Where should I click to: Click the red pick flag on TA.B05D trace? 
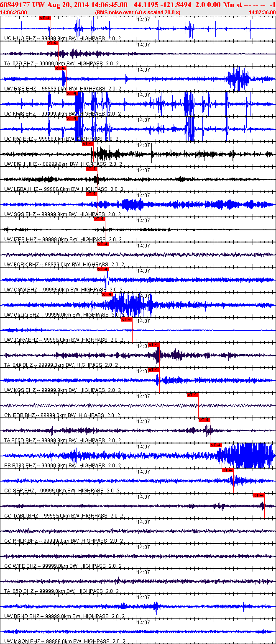point(204,420)
